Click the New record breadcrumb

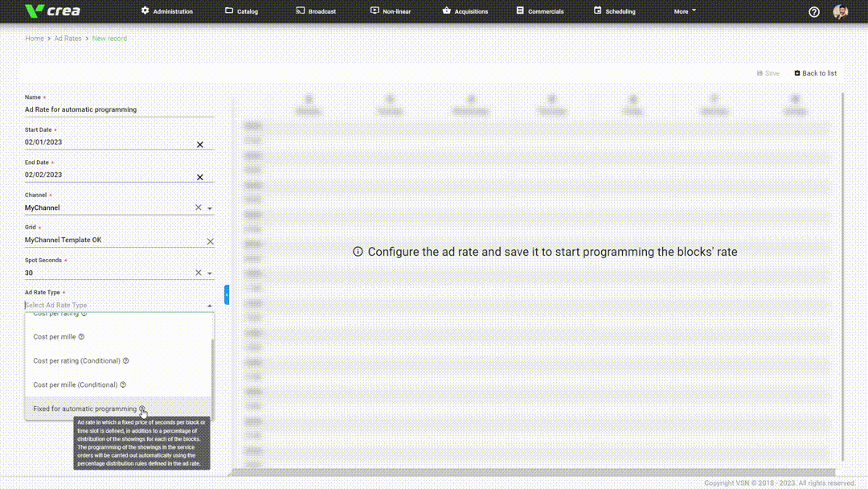tap(109, 39)
